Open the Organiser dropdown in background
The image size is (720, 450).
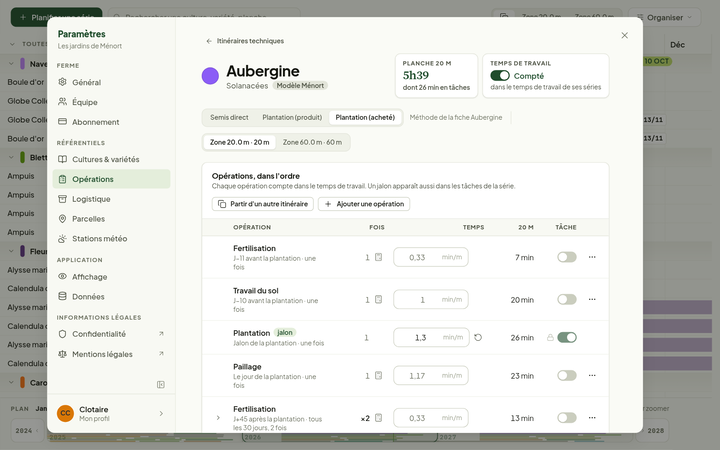[664, 17]
